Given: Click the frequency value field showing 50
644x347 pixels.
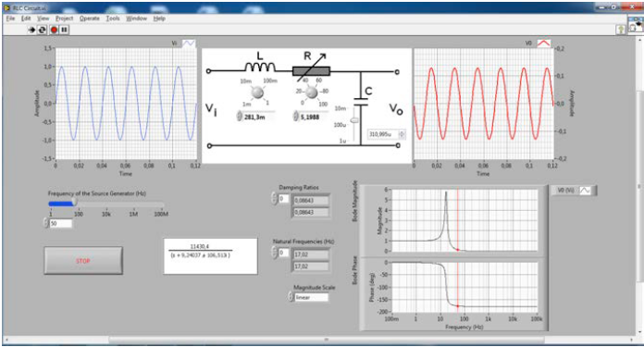Looking at the screenshot, I should pyautogui.click(x=61, y=223).
